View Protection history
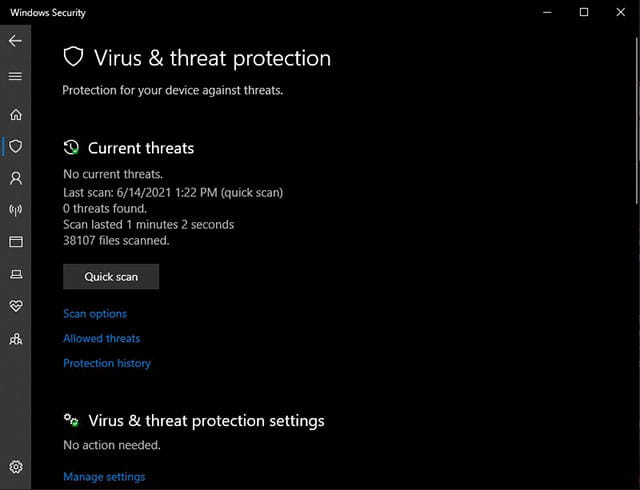Image resolution: width=640 pixels, height=490 pixels. [x=107, y=363]
